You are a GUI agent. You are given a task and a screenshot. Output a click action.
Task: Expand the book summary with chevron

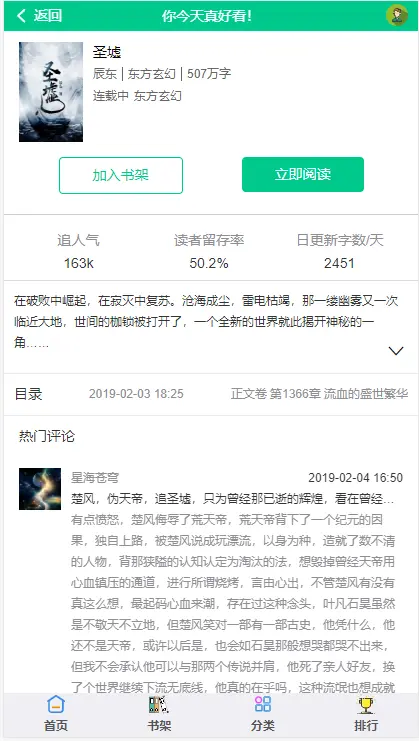point(396,351)
